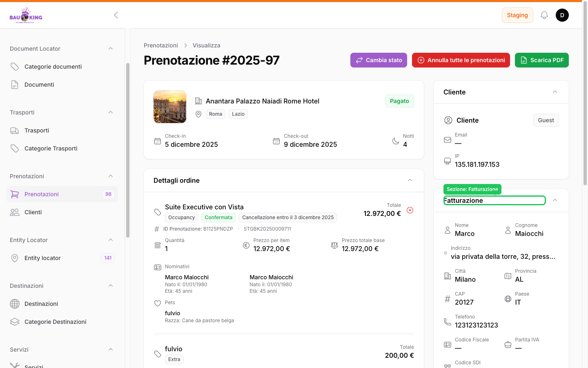This screenshot has width=588, height=368.
Task: Click the Pagato status badge
Action: pyautogui.click(x=399, y=101)
